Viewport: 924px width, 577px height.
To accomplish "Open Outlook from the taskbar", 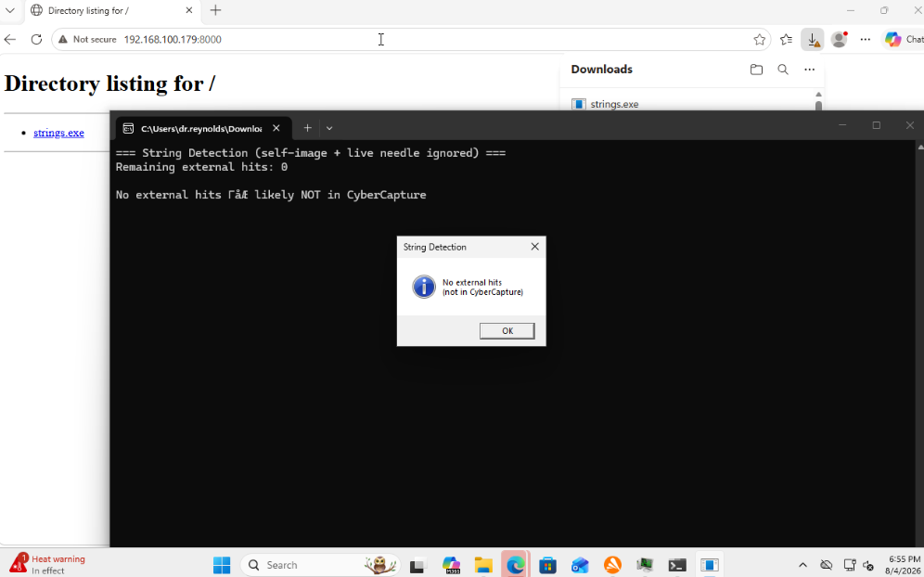I will 581,565.
